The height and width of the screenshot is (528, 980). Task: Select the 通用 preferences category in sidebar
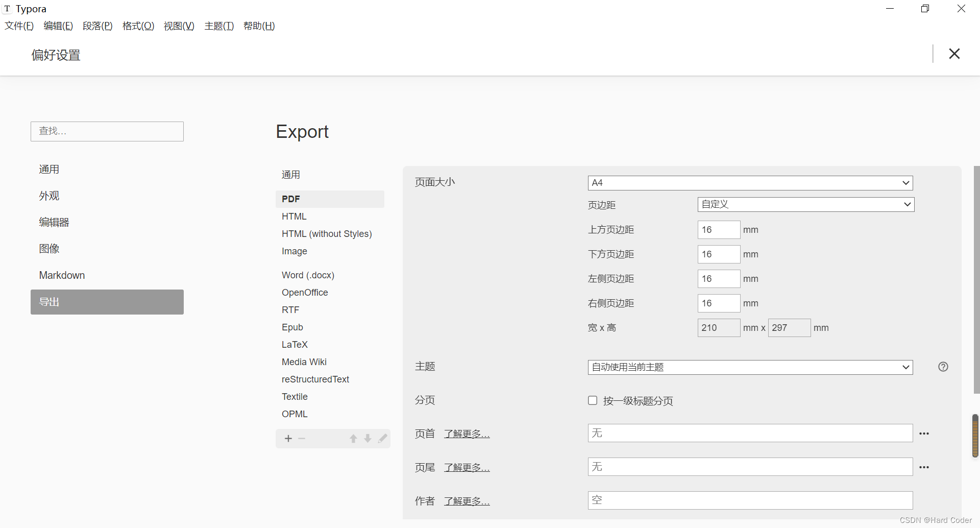pyautogui.click(x=107, y=169)
